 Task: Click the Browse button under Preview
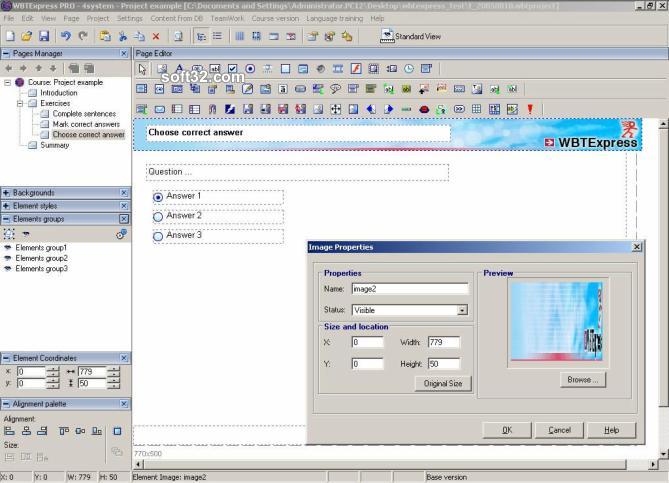point(583,380)
